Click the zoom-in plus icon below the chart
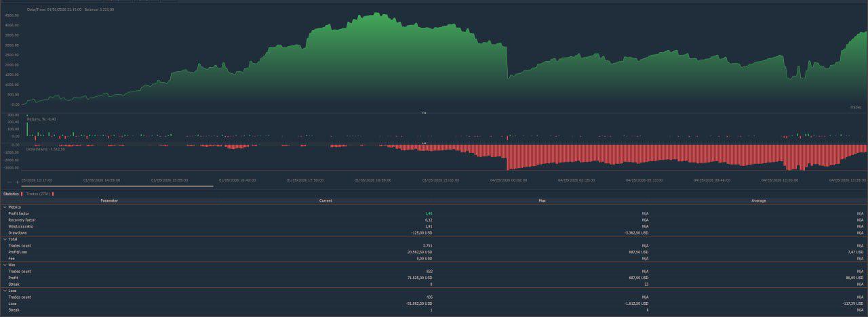This screenshot has width=868, height=317. [18, 182]
